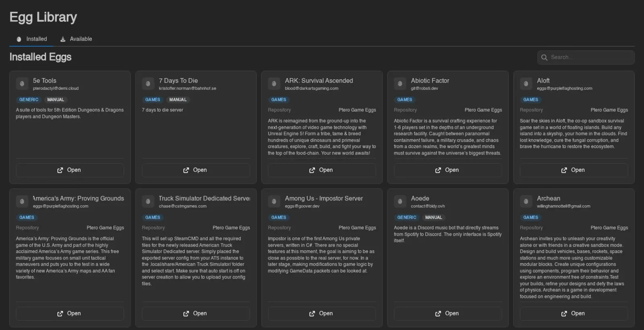This screenshot has width=644, height=330.
Task: Switch to the Available tab
Action: 76,39
